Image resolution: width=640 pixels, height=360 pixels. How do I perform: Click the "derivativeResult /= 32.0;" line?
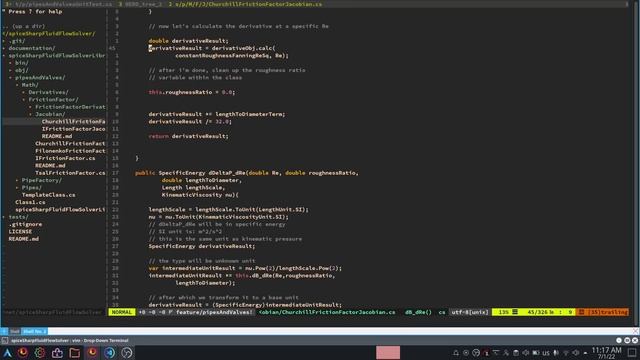pos(190,122)
